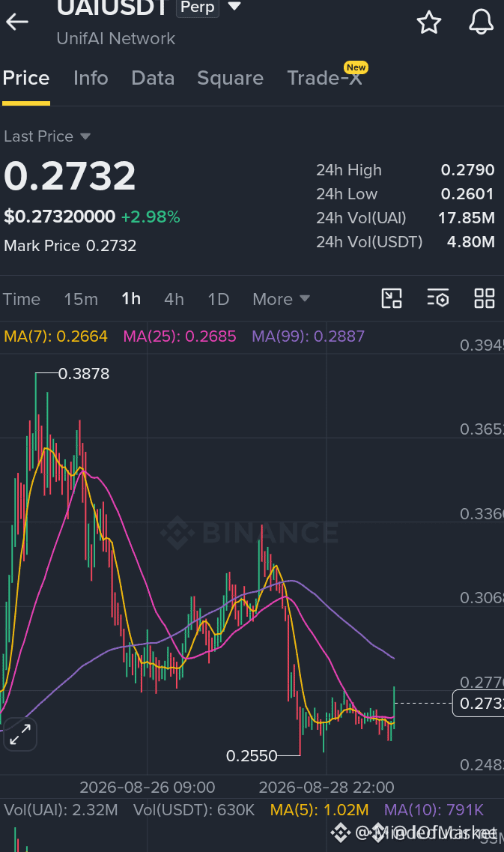504x852 pixels.
Task: Select the 15m interval
Action: point(81,299)
